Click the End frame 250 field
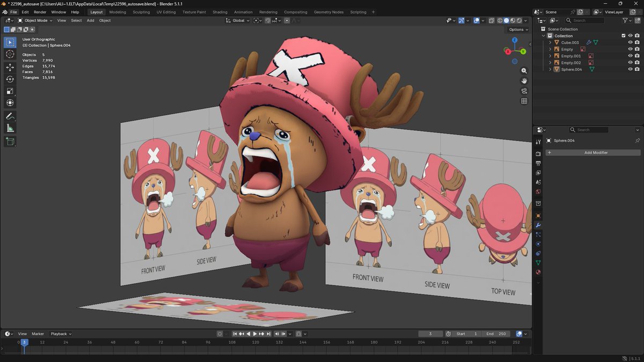Viewport: 644px width, 362px height. pyautogui.click(x=496, y=334)
